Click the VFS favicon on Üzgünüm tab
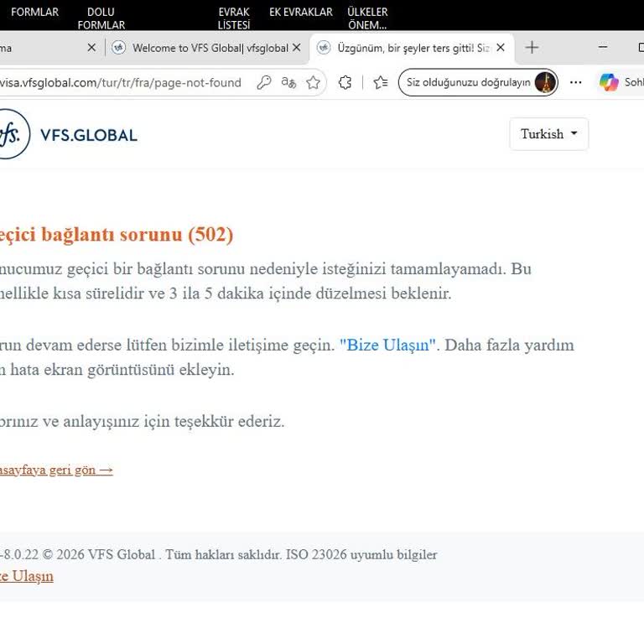The image size is (644, 644). point(324,48)
